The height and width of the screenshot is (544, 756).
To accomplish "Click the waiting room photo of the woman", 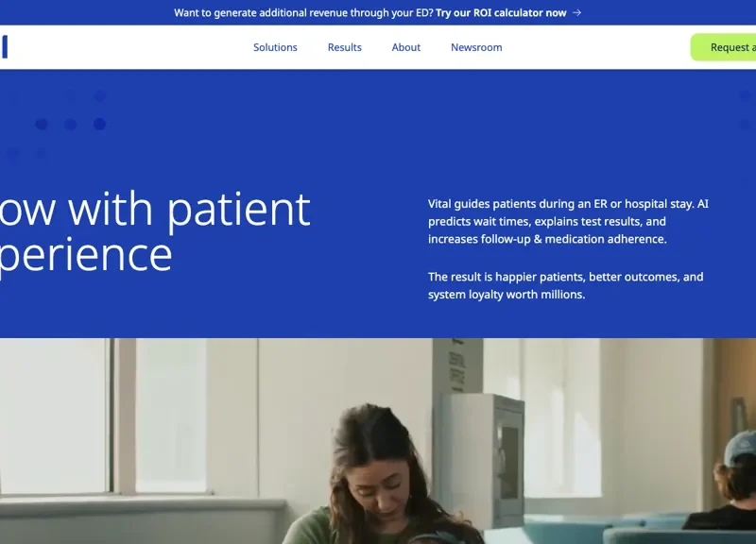I will pyautogui.click(x=378, y=441).
